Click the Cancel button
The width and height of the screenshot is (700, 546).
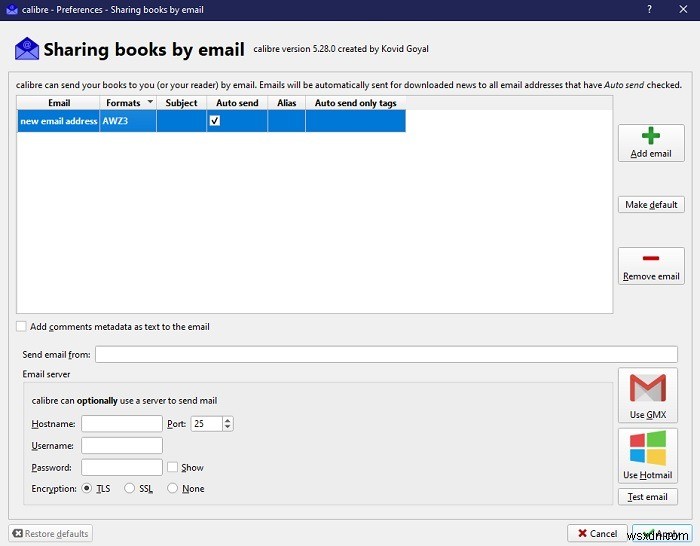(597, 533)
